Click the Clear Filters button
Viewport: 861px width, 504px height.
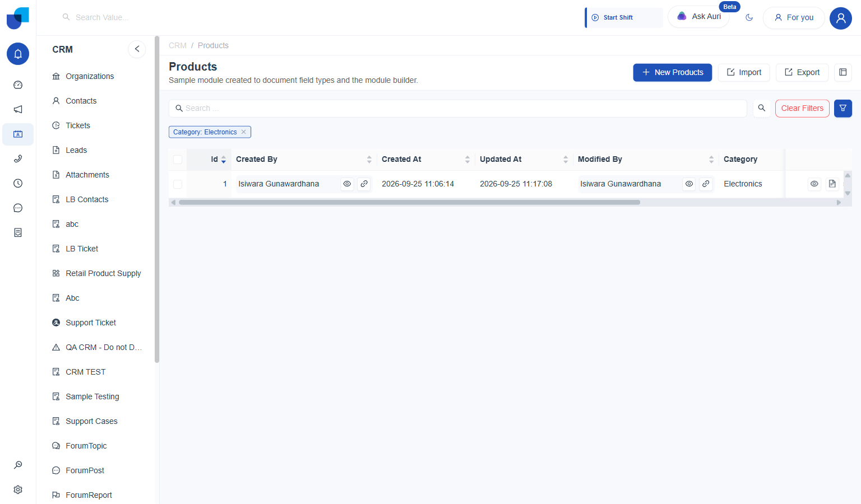[802, 108]
